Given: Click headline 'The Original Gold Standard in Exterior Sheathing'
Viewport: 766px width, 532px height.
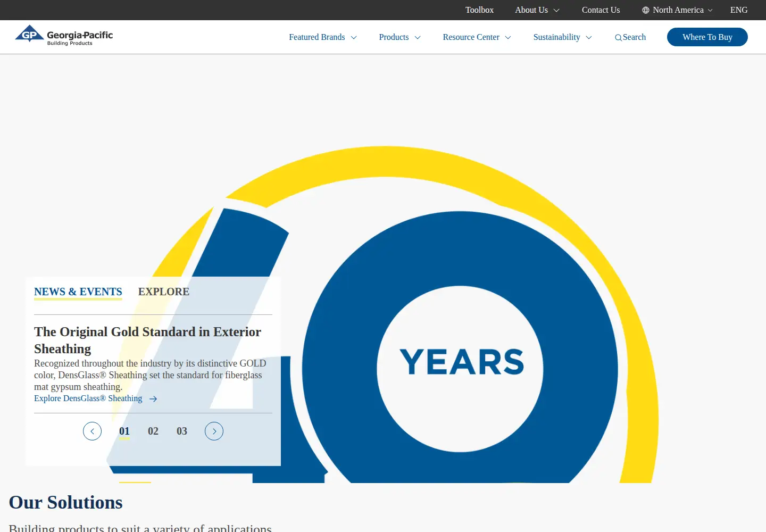Looking at the screenshot, I should point(148,340).
